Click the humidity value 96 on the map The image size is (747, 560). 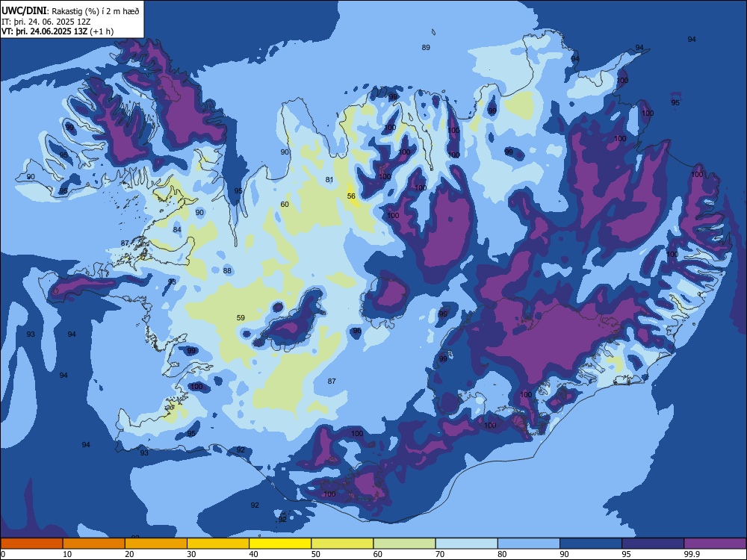pyautogui.click(x=357, y=331)
